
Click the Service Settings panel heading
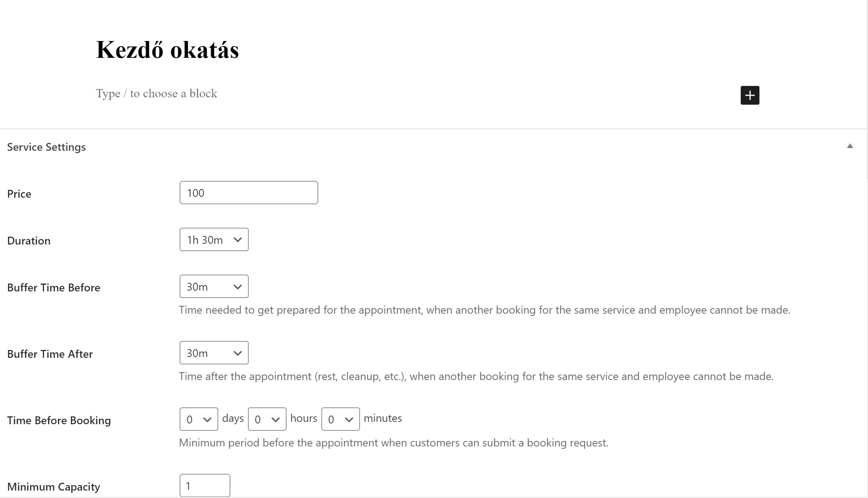[46, 147]
